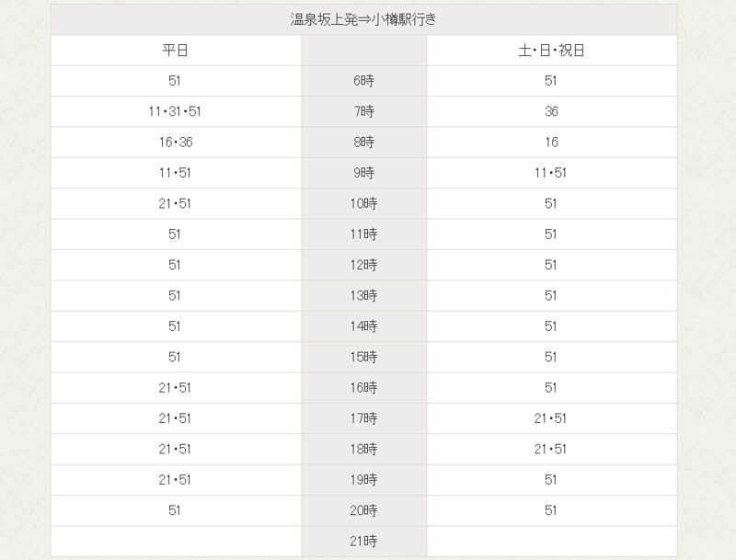This screenshot has width=736, height=560.
Task: Select the 17時 hour cell
Action: tap(364, 418)
